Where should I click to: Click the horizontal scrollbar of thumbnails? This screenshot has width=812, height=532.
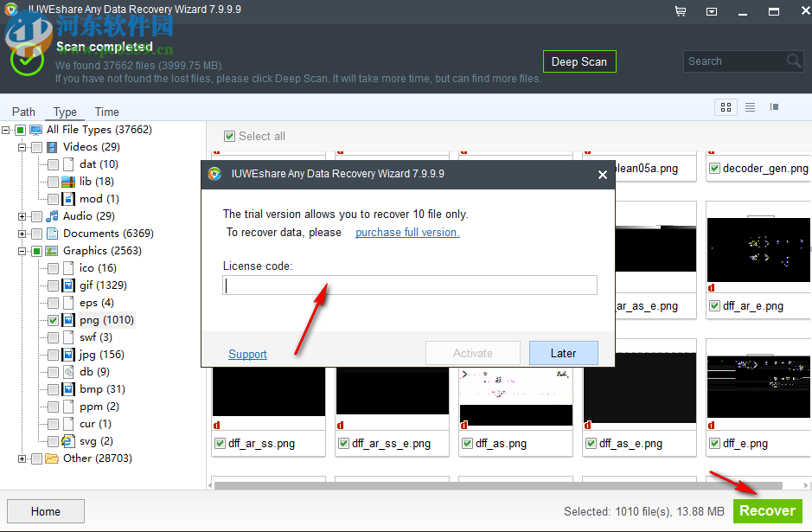coord(498,485)
